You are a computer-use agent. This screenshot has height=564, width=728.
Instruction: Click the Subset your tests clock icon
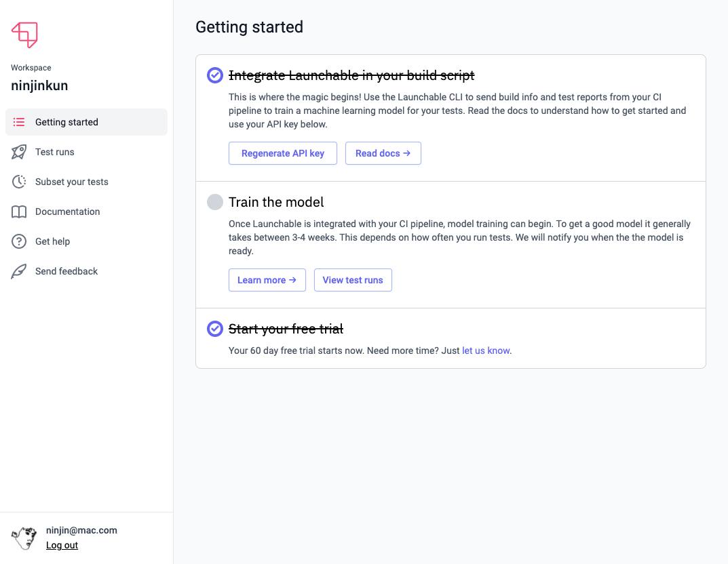19,182
